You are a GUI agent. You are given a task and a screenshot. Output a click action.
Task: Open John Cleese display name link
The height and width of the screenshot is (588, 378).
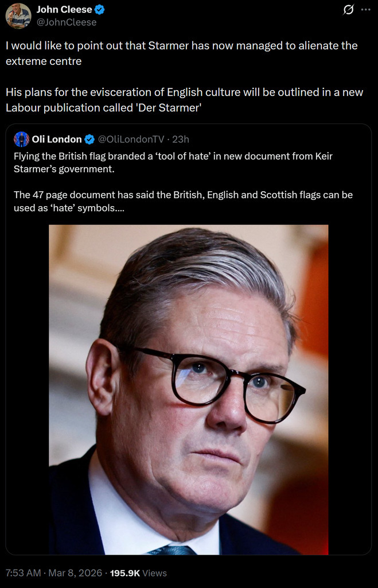point(64,10)
